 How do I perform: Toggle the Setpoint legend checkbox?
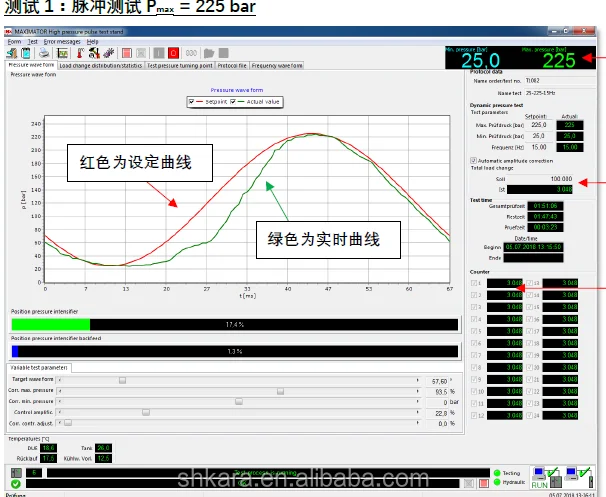click(191, 101)
